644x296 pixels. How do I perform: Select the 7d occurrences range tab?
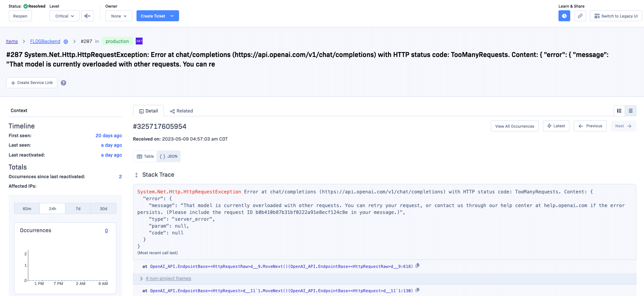pos(78,209)
